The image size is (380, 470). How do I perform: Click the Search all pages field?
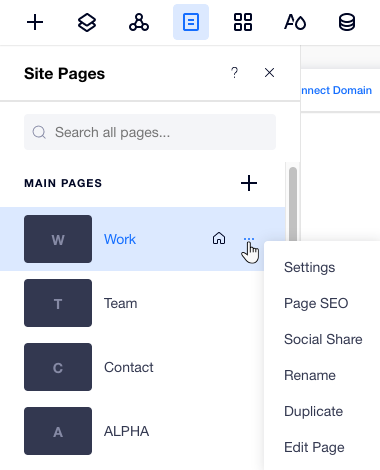[x=150, y=132]
